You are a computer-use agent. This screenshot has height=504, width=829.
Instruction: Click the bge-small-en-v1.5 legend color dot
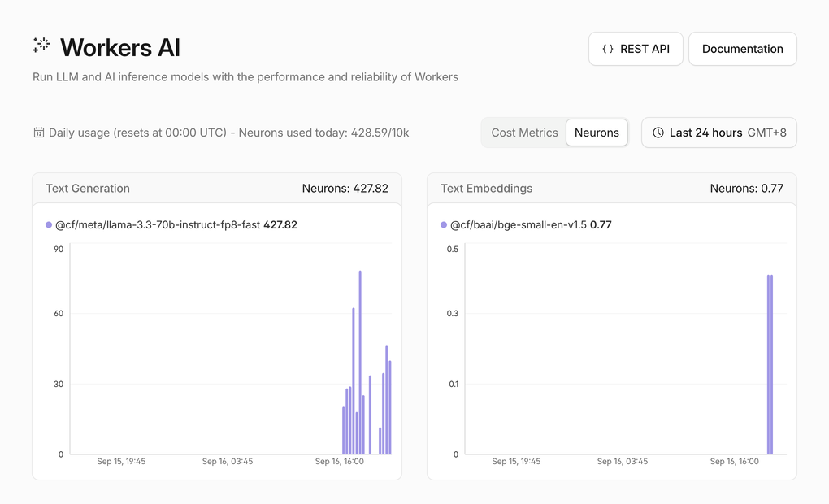point(444,224)
